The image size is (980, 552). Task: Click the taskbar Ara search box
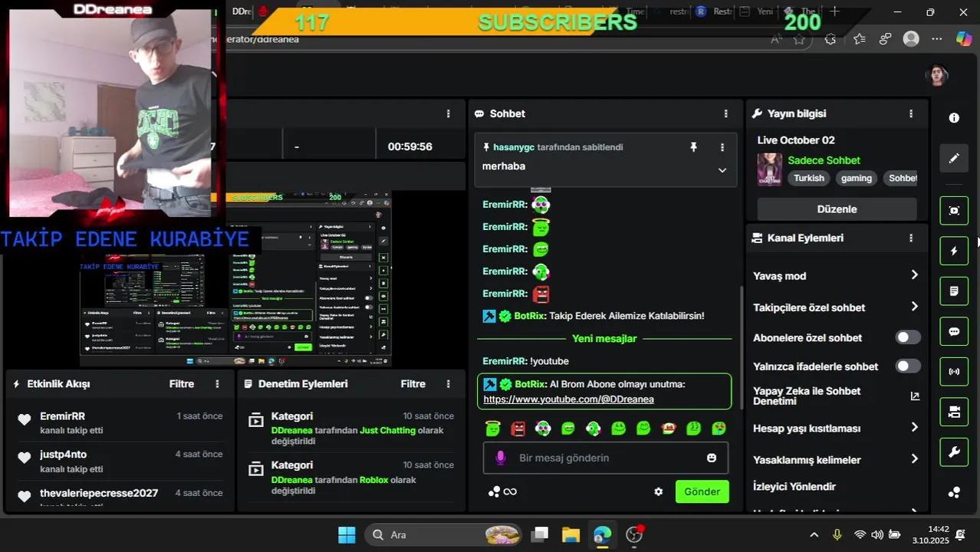coord(445,534)
